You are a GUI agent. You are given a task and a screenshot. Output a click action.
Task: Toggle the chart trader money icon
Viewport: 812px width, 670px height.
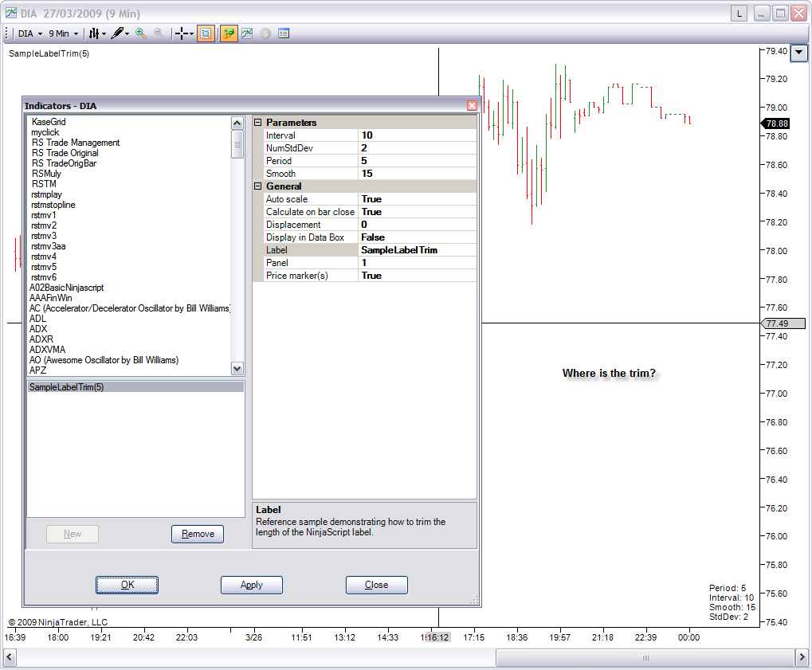tap(228, 33)
